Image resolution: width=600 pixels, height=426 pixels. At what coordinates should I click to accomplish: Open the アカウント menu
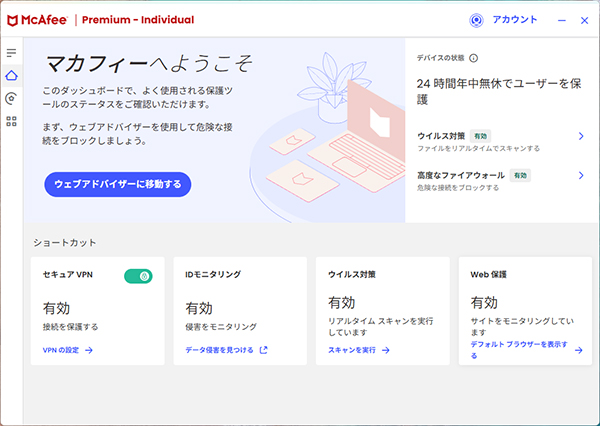point(515,20)
